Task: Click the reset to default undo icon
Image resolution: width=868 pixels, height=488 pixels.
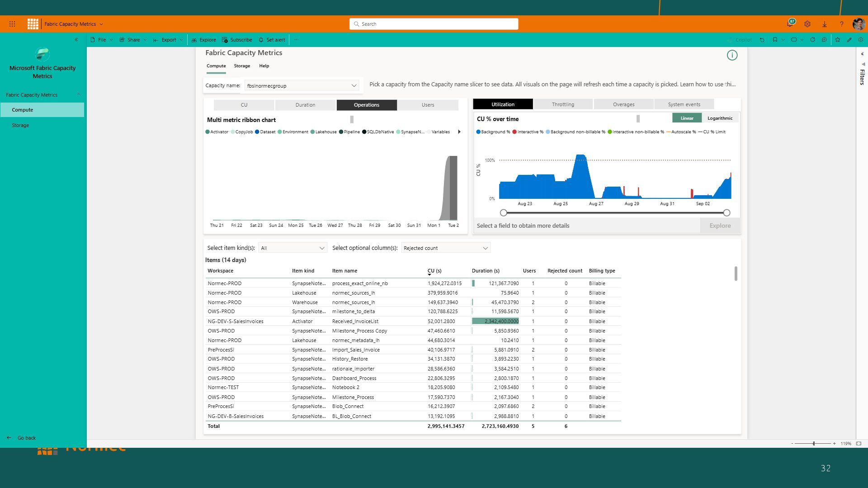Action: click(x=762, y=40)
